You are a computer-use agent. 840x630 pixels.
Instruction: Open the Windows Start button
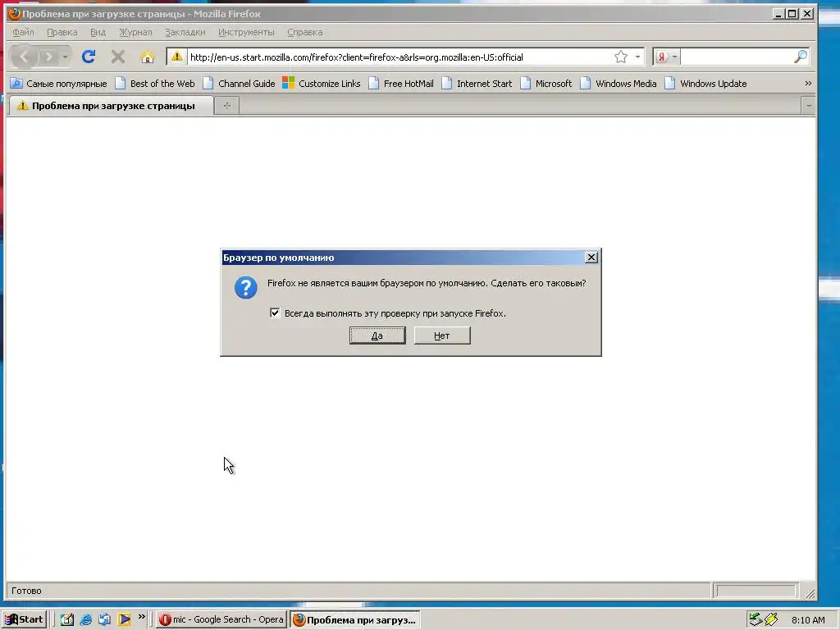tap(24, 619)
